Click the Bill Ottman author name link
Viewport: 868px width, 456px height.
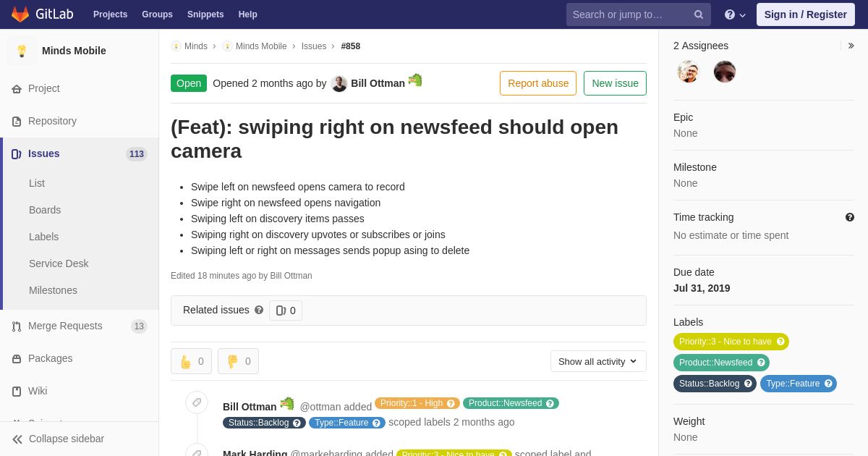pos(378,83)
